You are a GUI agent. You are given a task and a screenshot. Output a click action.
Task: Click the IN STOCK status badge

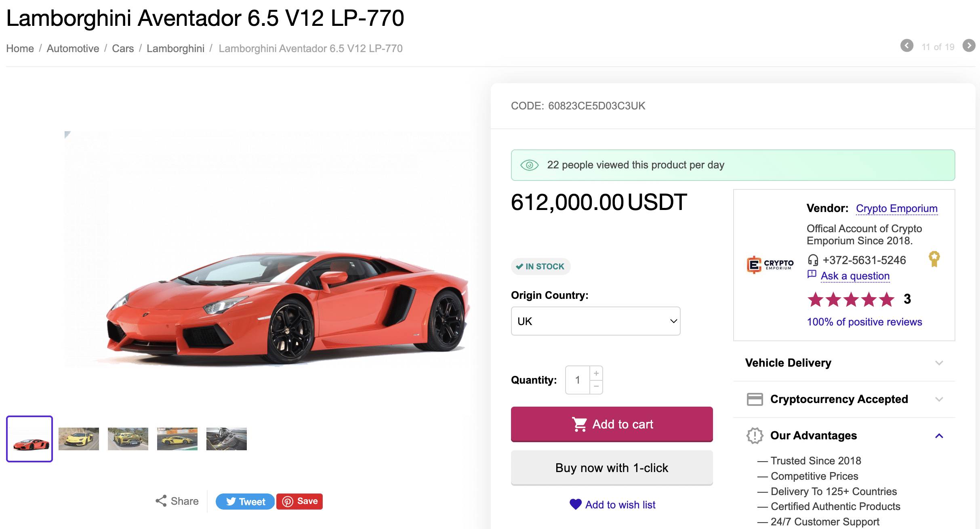(540, 267)
